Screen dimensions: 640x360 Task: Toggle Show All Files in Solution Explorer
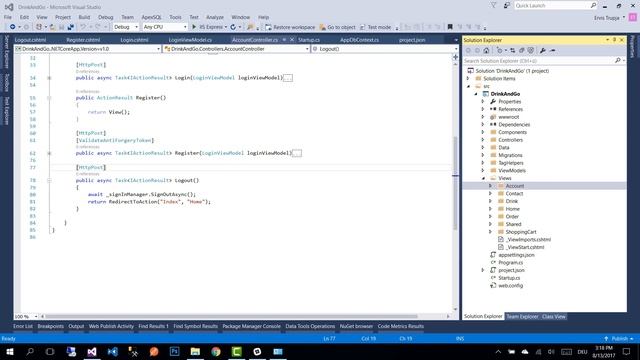click(x=531, y=51)
